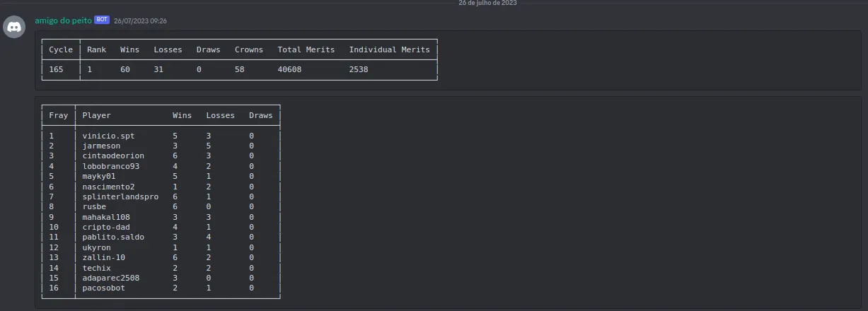Image resolution: width=868 pixels, height=311 pixels.
Task: Select the Individual Merits column header
Action: [389, 49]
